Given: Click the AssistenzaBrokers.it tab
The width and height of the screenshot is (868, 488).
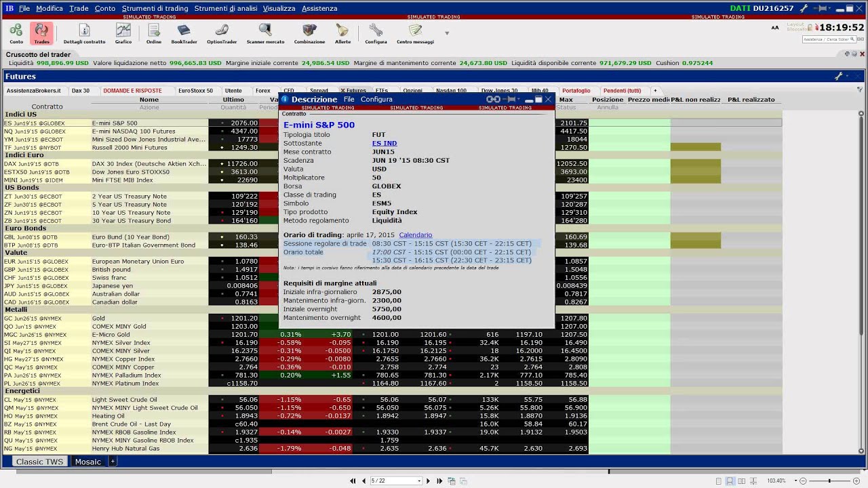Looking at the screenshot, I should pyautogui.click(x=34, y=90).
